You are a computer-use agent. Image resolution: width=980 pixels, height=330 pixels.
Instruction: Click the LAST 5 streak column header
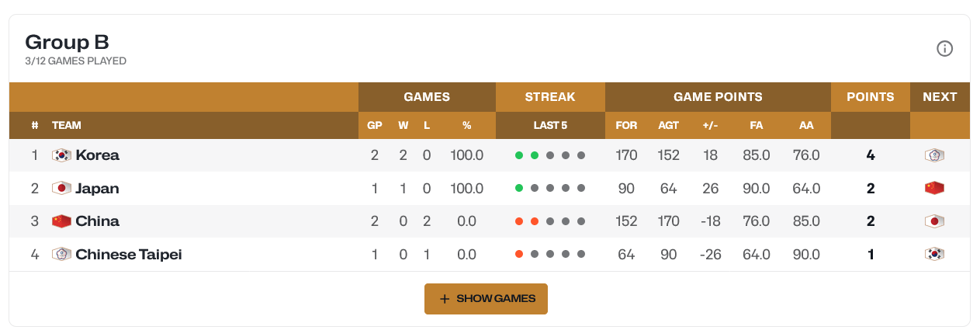[x=550, y=125]
